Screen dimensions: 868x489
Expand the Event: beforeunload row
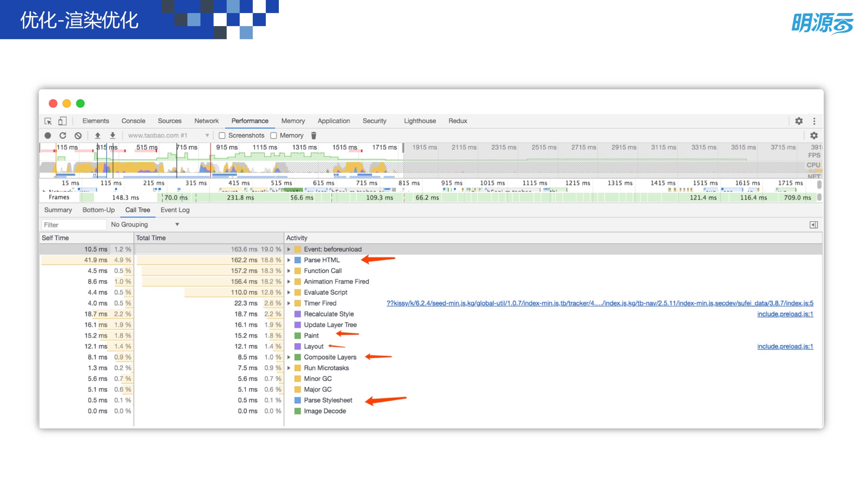click(x=289, y=249)
